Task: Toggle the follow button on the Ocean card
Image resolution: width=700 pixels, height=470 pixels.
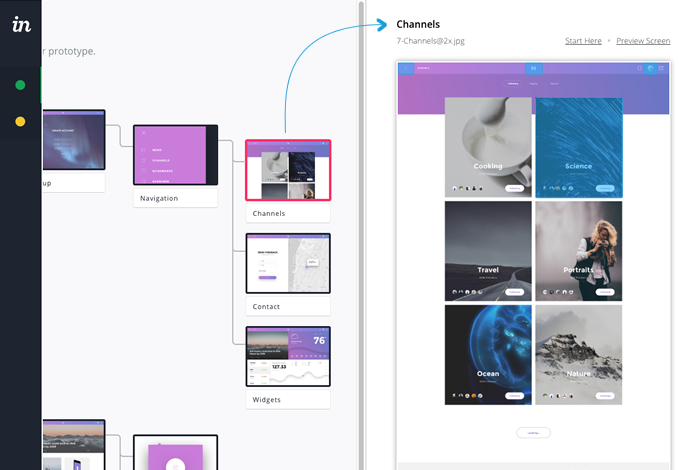Action: point(514,396)
